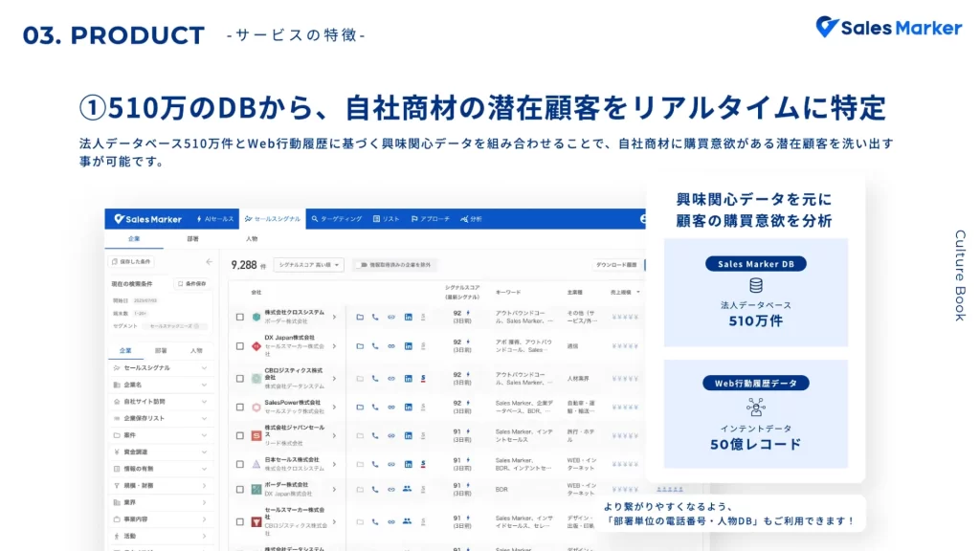This screenshot has height=551, width=980.
Task: Click the back arrow in the filter panel
Action: [x=209, y=261]
